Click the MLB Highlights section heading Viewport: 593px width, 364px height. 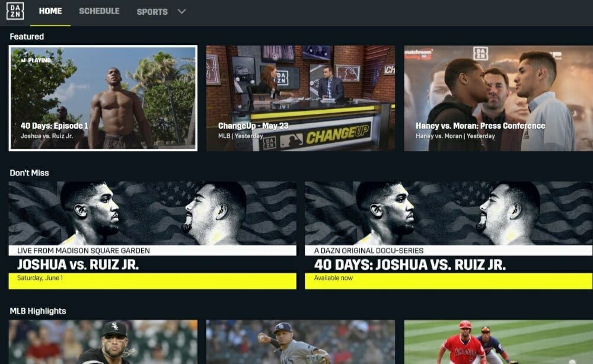click(x=38, y=311)
